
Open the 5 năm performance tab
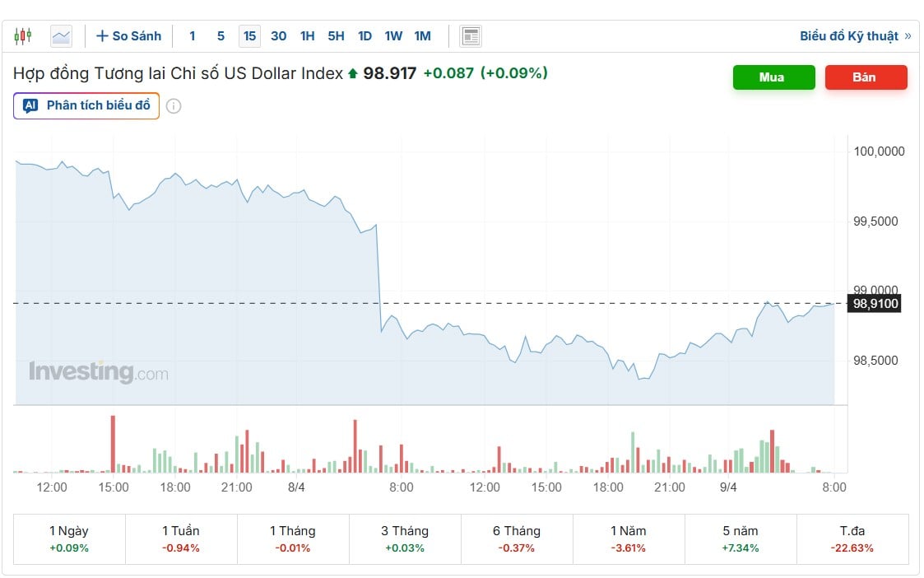741,538
